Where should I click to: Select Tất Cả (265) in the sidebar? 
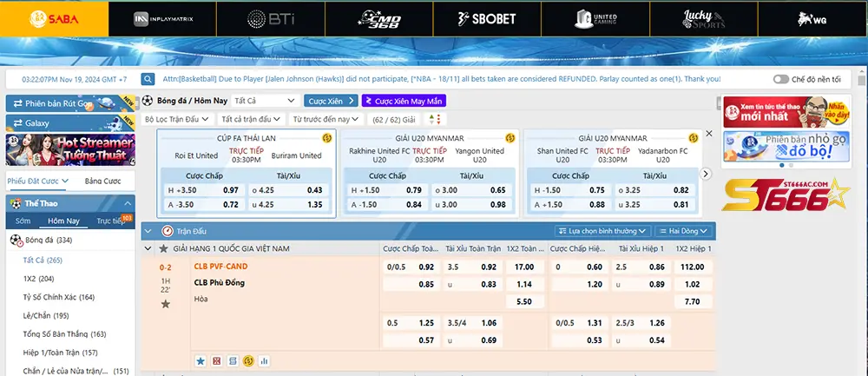43,260
